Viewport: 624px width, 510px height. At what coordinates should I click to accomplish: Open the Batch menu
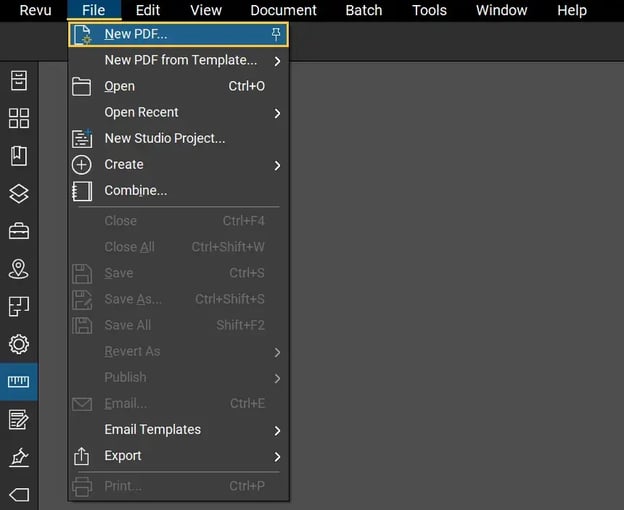click(x=364, y=10)
